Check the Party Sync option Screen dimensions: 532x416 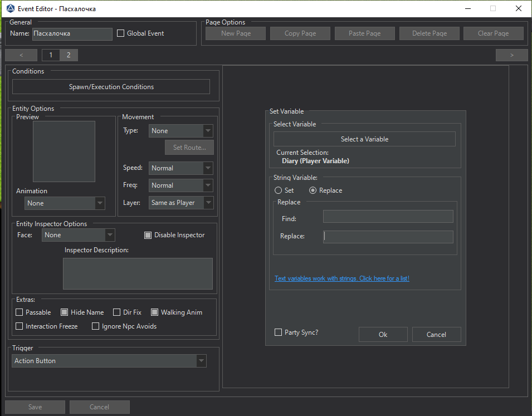click(279, 332)
